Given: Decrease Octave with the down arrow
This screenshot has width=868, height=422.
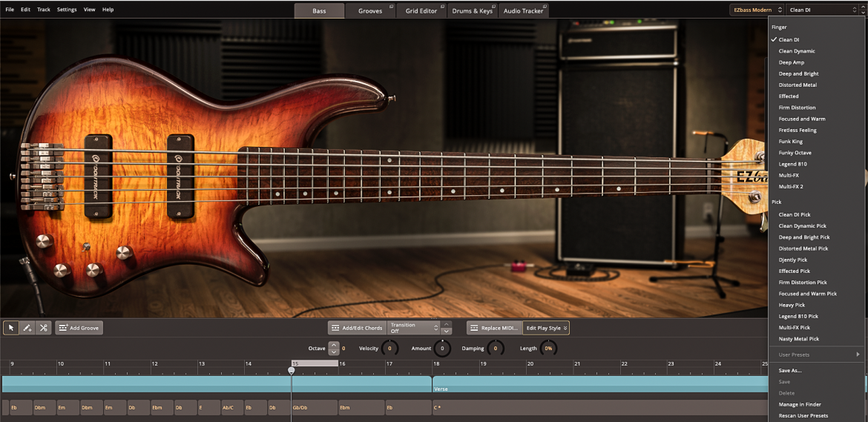Looking at the screenshot, I should coord(333,352).
